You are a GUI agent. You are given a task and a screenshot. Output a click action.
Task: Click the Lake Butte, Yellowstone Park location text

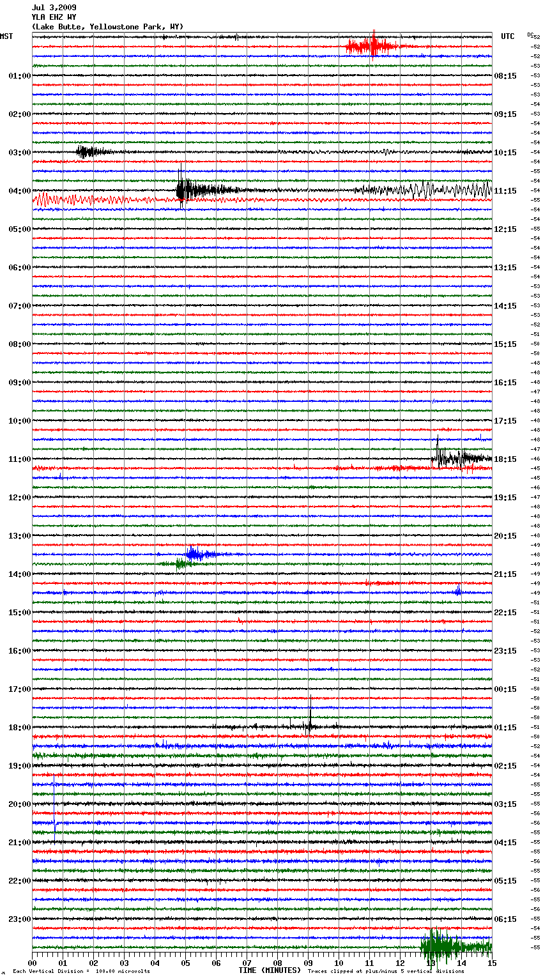(x=107, y=27)
